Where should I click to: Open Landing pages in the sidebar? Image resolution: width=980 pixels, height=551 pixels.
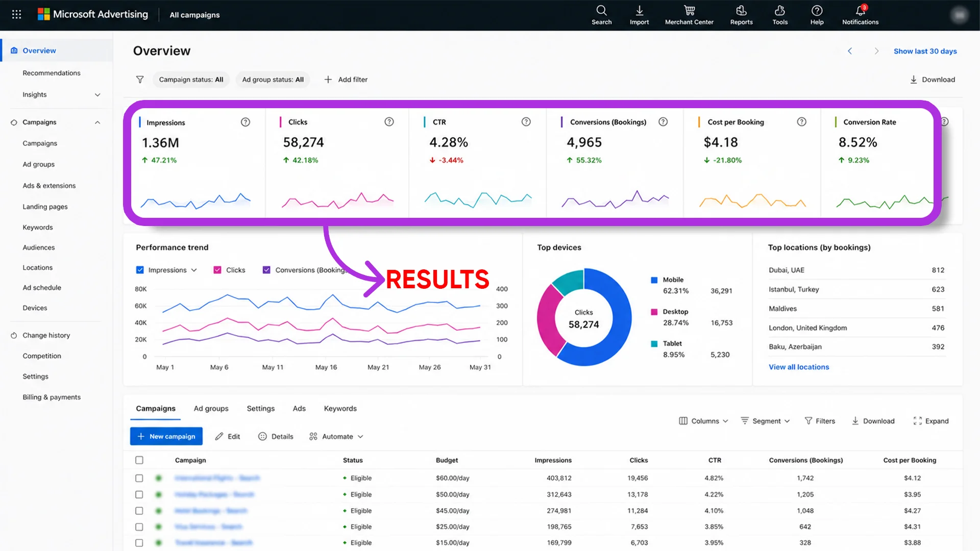(45, 207)
